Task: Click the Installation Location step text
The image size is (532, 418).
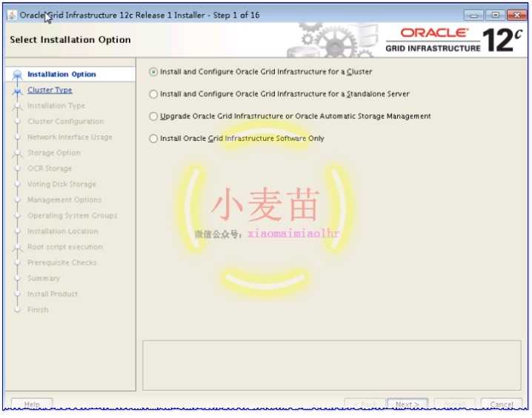Action: [x=63, y=231]
